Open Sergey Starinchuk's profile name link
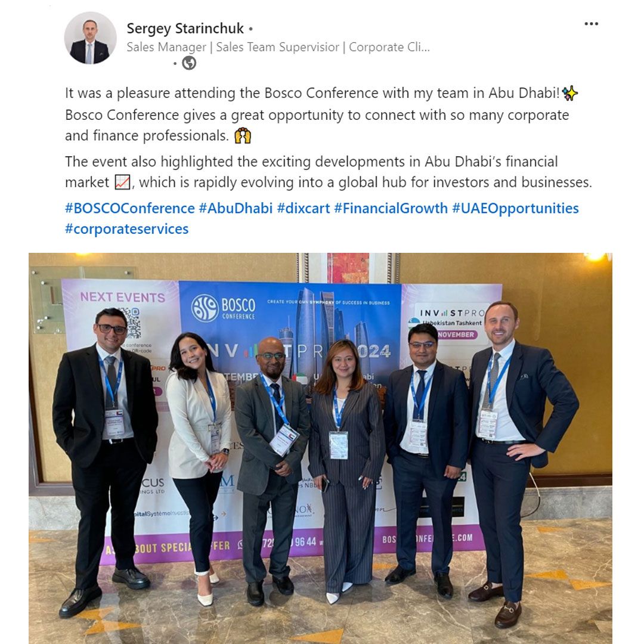The height and width of the screenshot is (644, 644). [x=185, y=29]
